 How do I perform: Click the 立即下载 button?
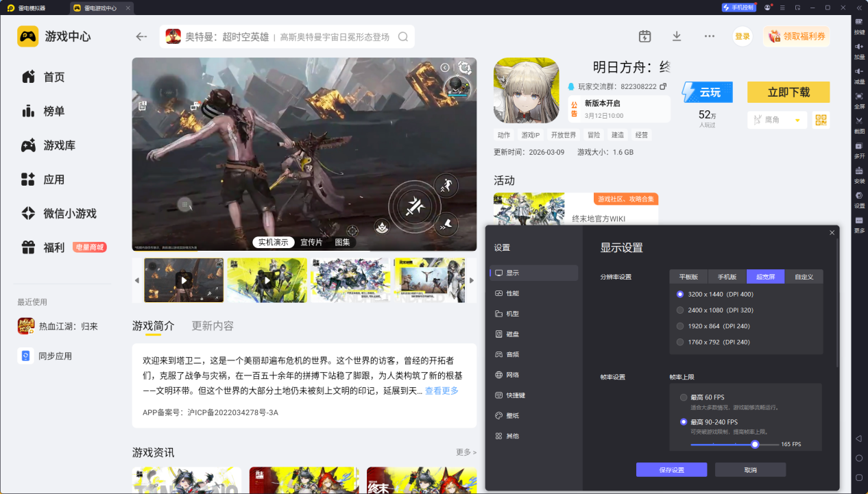788,92
